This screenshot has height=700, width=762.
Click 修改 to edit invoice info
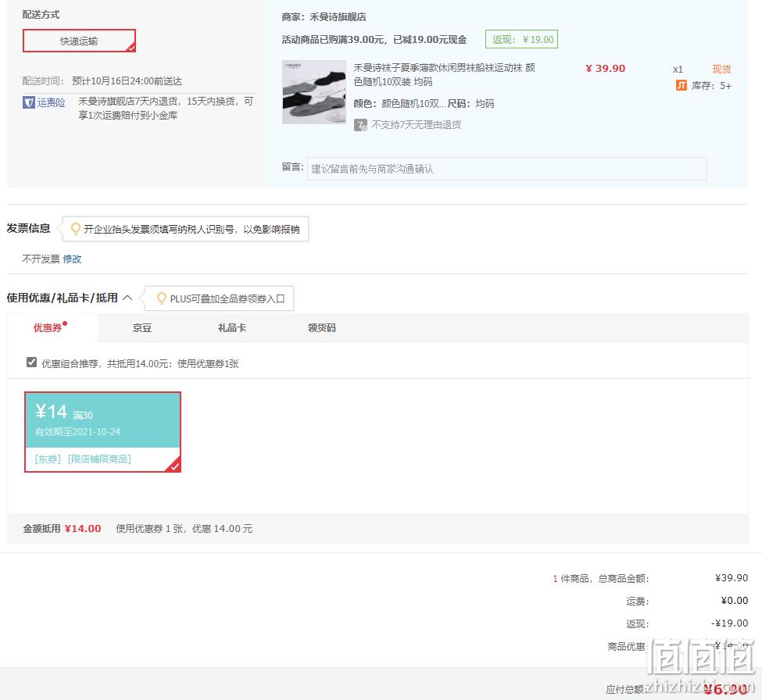coord(73,259)
